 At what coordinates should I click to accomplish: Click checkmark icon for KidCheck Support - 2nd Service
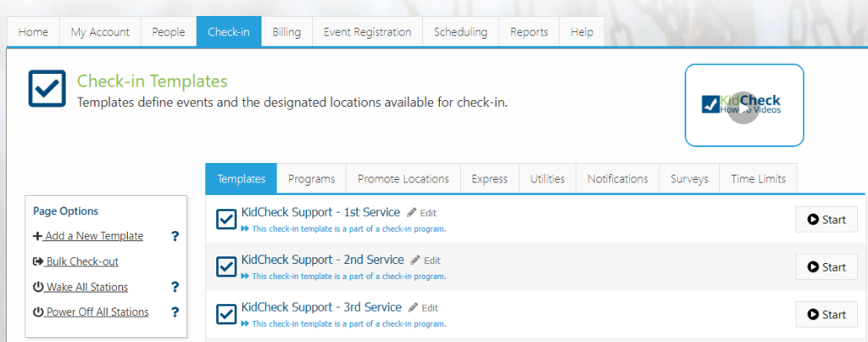[225, 267]
